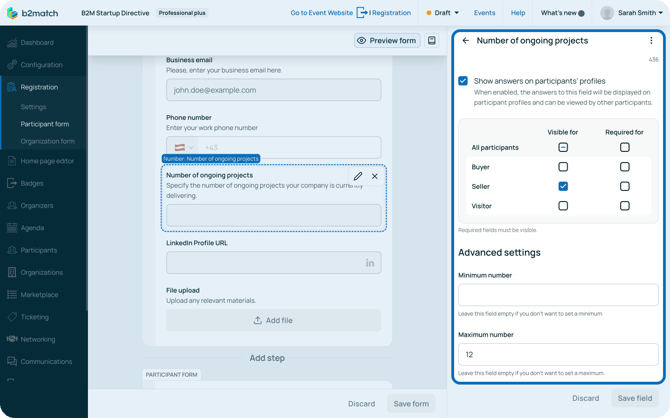Select Organization form in sidebar
Viewport: 670px width, 418px height.
coord(47,141)
